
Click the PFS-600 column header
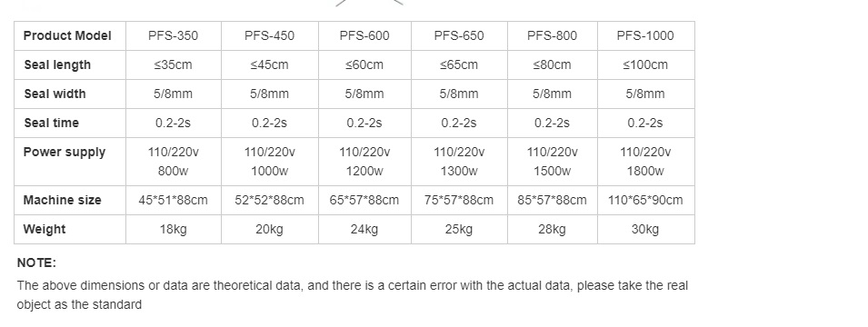(364, 36)
